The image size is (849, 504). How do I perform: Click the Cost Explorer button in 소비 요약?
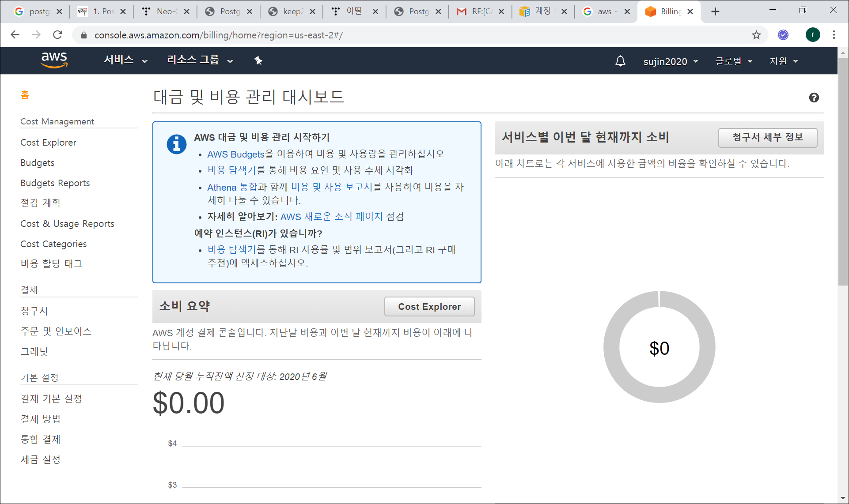pyautogui.click(x=429, y=307)
